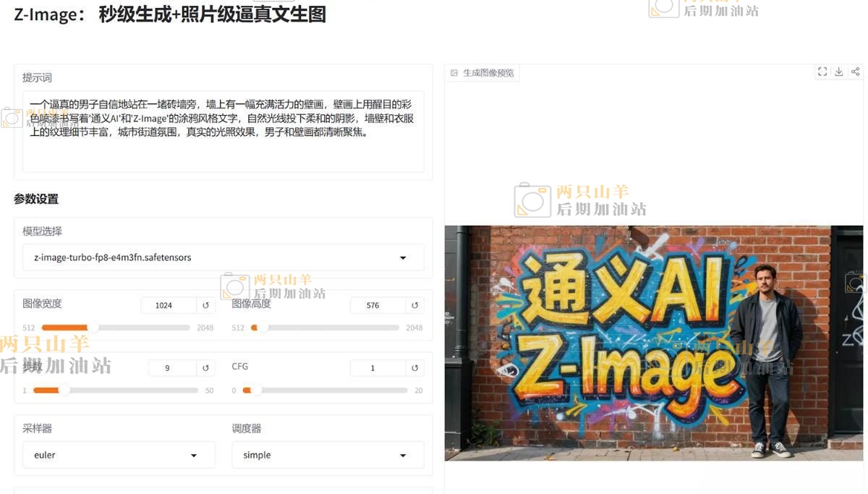Click the generated graffiti wall image
The width and height of the screenshot is (868, 494).
click(x=654, y=343)
